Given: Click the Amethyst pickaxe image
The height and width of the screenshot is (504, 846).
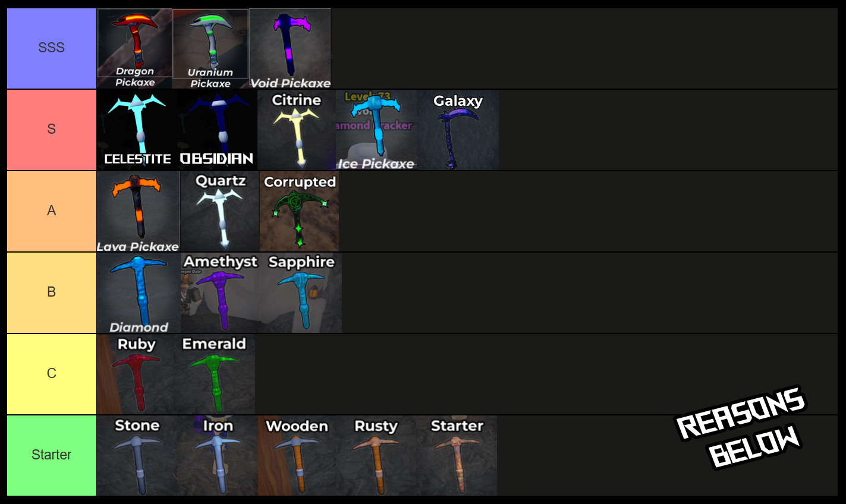Looking at the screenshot, I should (221, 293).
